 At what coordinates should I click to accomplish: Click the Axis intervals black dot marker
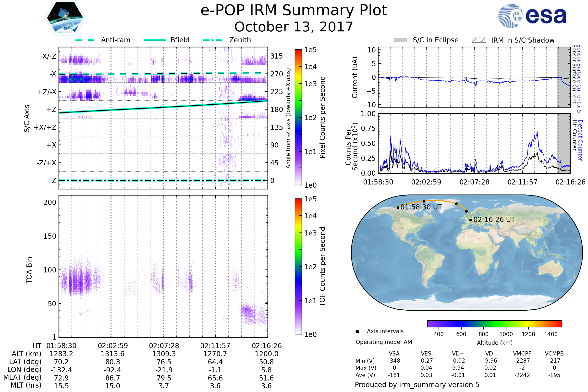click(x=357, y=331)
